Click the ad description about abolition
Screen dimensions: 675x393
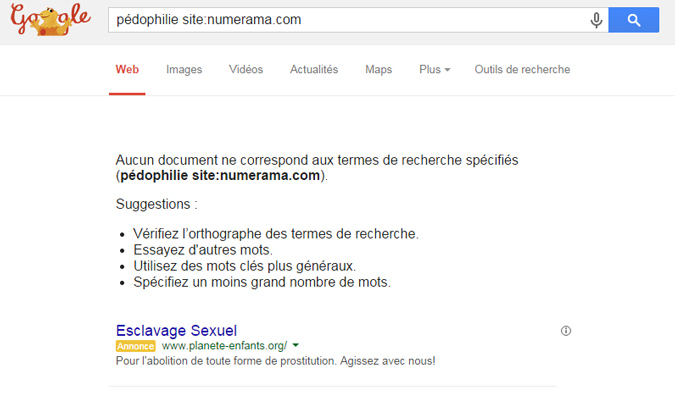pyautogui.click(x=276, y=361)
